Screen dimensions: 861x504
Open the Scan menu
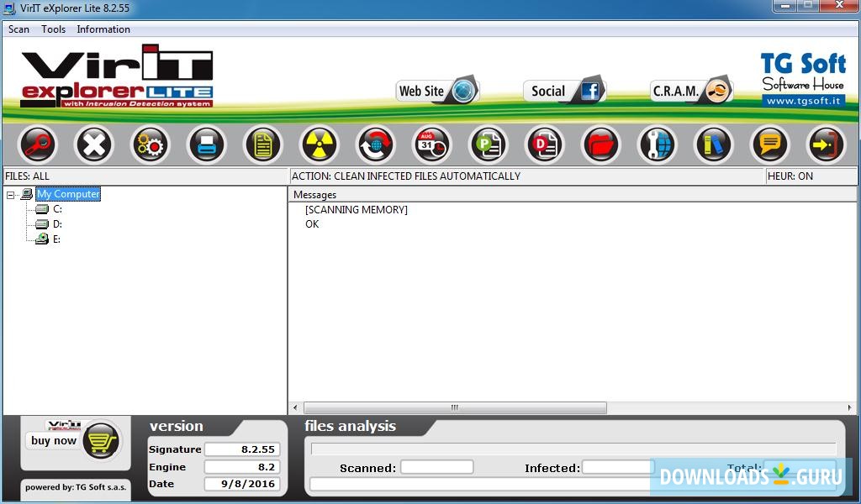pos(18,29)
